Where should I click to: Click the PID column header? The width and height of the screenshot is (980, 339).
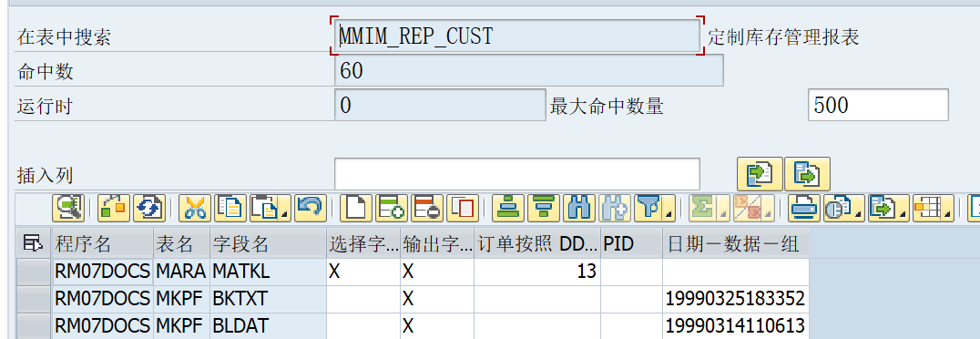tap(631, 244)
